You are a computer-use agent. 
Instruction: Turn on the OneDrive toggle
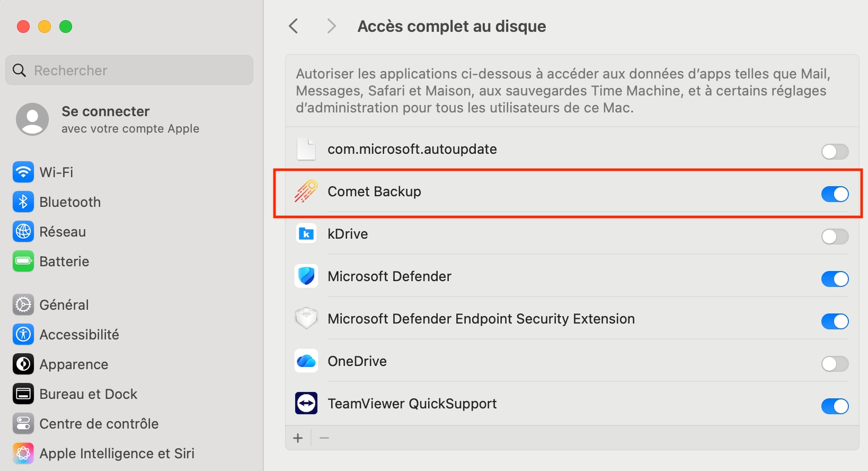click(x=835, y=364)
